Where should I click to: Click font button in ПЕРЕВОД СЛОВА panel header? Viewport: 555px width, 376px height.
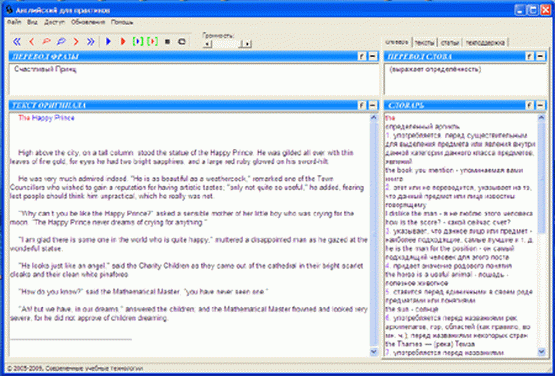(529, 56)
